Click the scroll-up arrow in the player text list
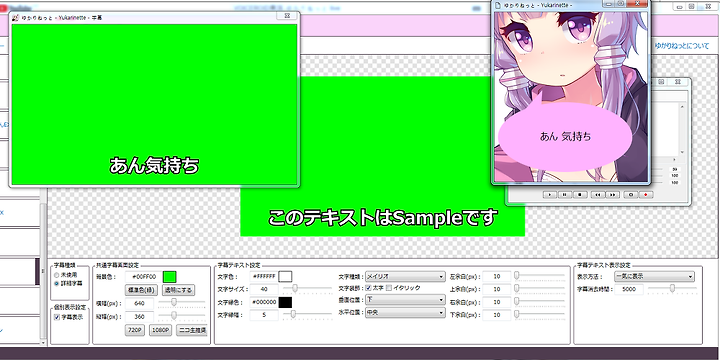Viewport: 720px width, 360px height. [682, 107]
